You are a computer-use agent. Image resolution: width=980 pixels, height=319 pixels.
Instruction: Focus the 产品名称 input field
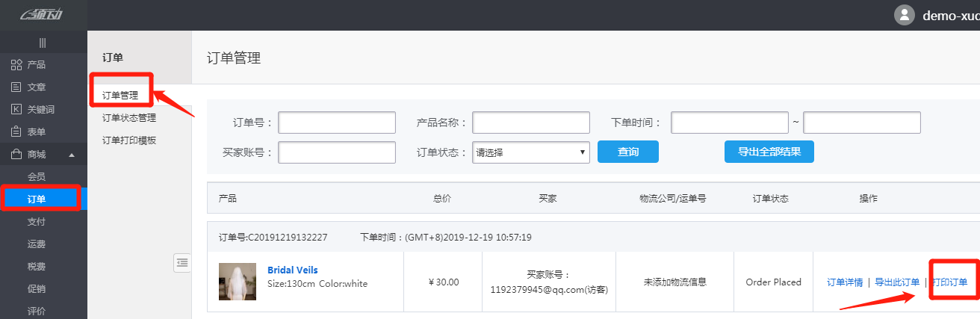click(531, 123)
